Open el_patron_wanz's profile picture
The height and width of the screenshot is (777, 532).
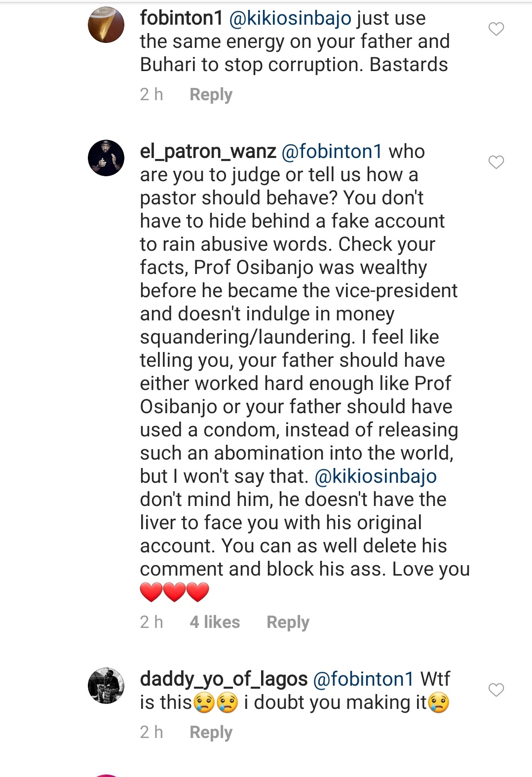(106, 158)
